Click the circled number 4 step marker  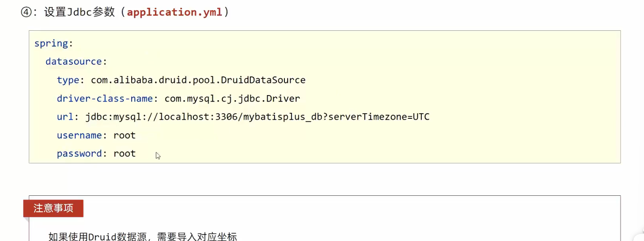[26, 12]
